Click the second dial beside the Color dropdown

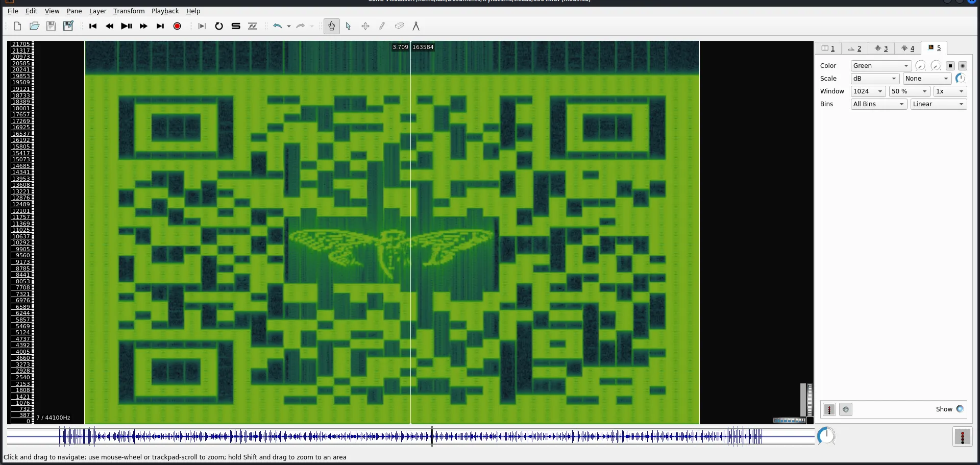[x=936, y=66]
